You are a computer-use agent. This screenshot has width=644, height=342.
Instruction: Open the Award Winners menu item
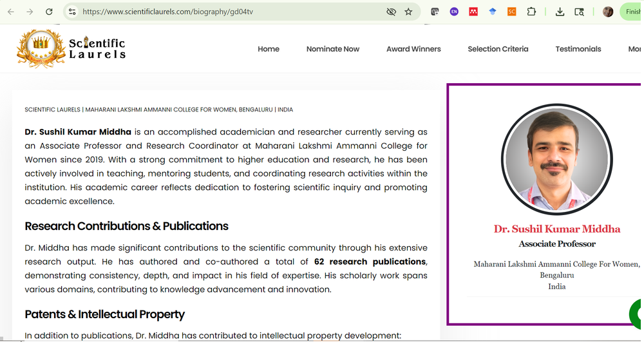(413, 49)
